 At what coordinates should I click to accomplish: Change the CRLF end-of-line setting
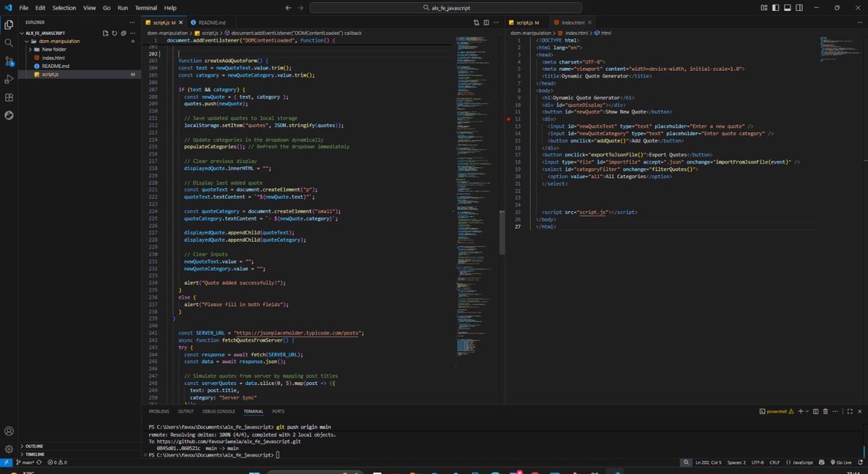[776, 462]
